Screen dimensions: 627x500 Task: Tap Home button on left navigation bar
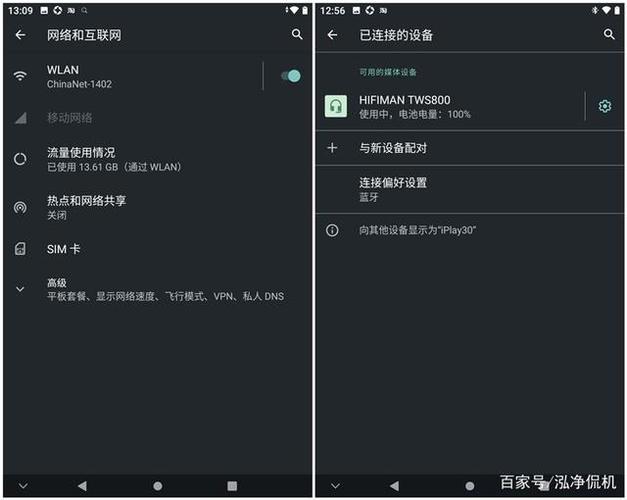pyautogui.click(x=158, y=486)
